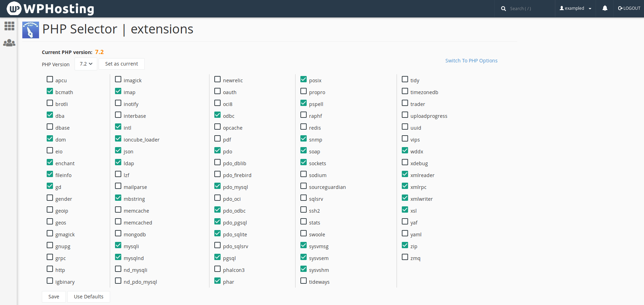This screenshot has width=644, height=305.
Task: Click the timezonedb label text
Action: pos(424,92)
